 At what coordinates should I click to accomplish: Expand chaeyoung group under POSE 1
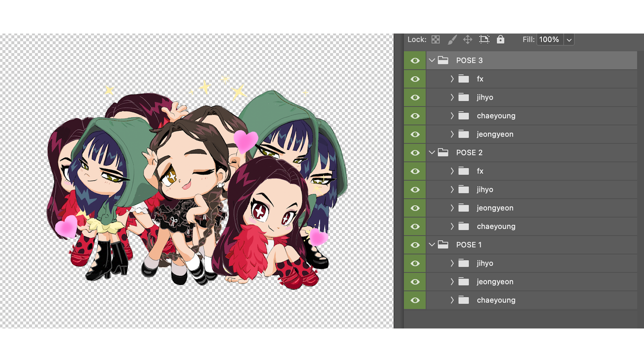452,300
